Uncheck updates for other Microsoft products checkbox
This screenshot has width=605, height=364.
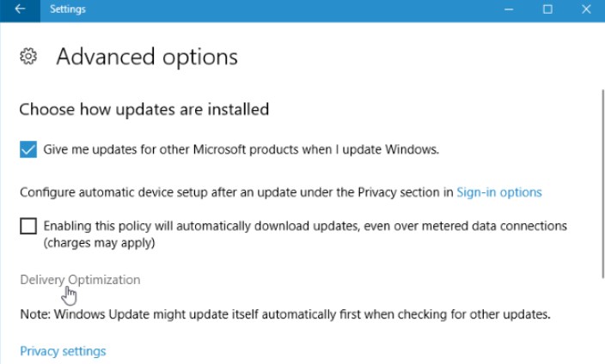point(28,149)
